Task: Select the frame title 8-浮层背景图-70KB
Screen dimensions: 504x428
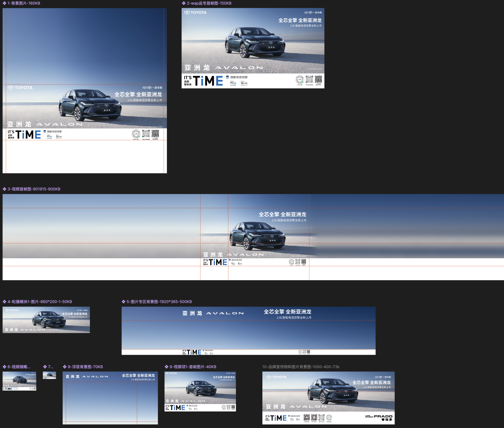Action: (x=85, y=367)
